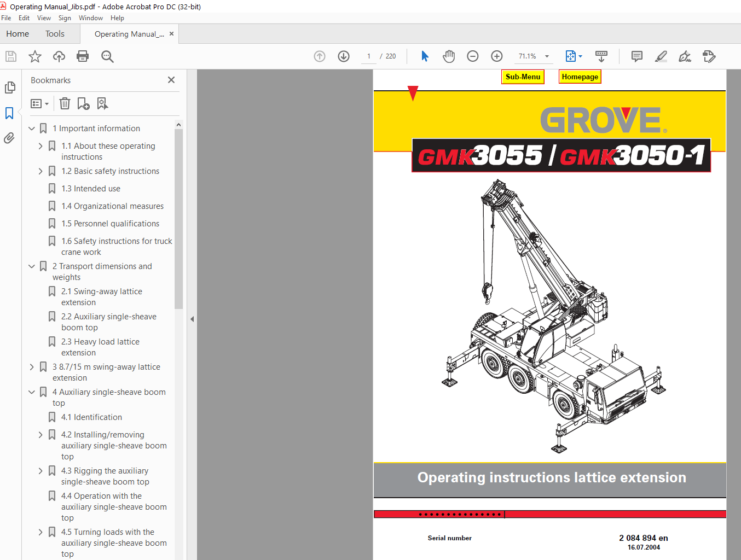Open bookmark '2.1 Swing-away lattice extension'
Screen dimensions: 741x560
pyautogui.click(x=102, y=297)
